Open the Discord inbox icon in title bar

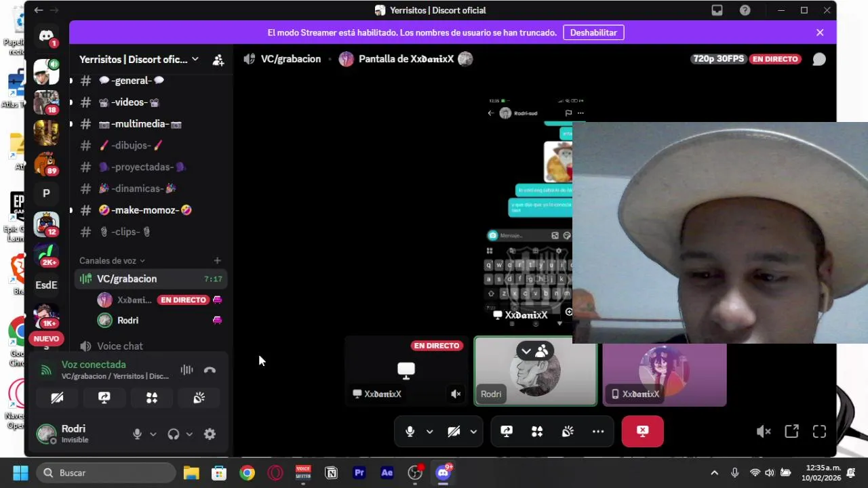[x=717, y=10]
